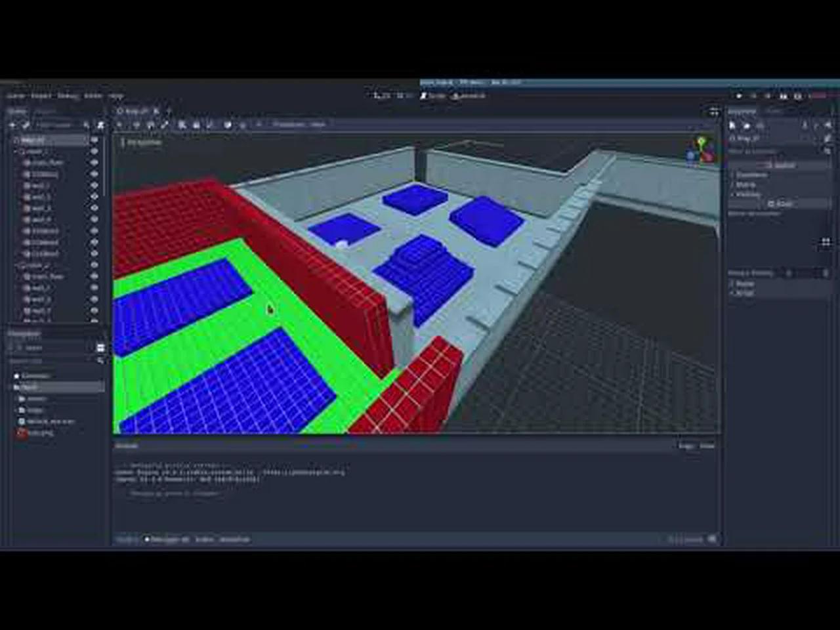Viewport: 840px width, 630px height.
Task: Switch to the Debugger tab at the bottom
Action: click(x=167, y=539)
